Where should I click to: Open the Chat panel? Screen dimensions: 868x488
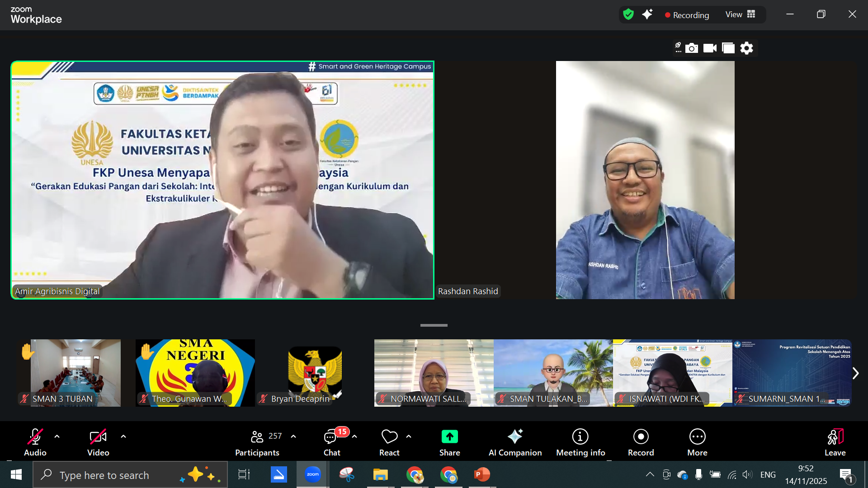[x=332, y=441]
